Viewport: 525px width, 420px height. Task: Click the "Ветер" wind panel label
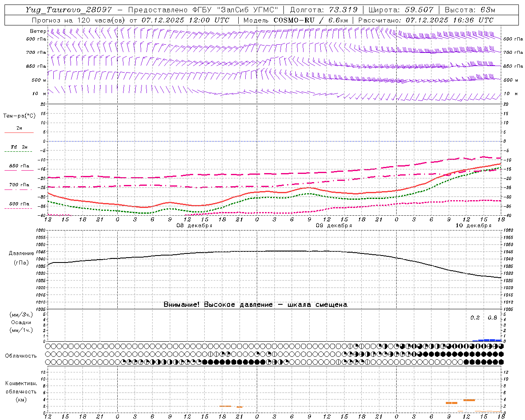pyautogui.click(x=38, y=31)
